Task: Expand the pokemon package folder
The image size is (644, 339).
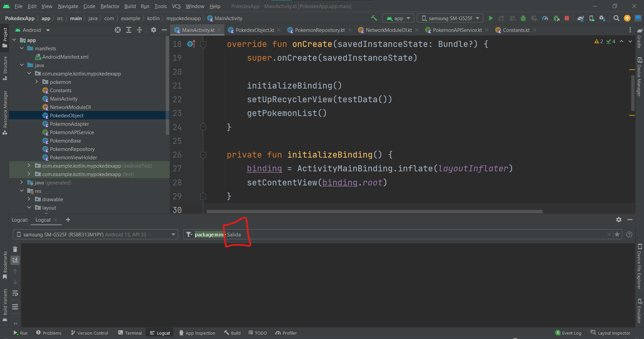Action: pos(37,82)
